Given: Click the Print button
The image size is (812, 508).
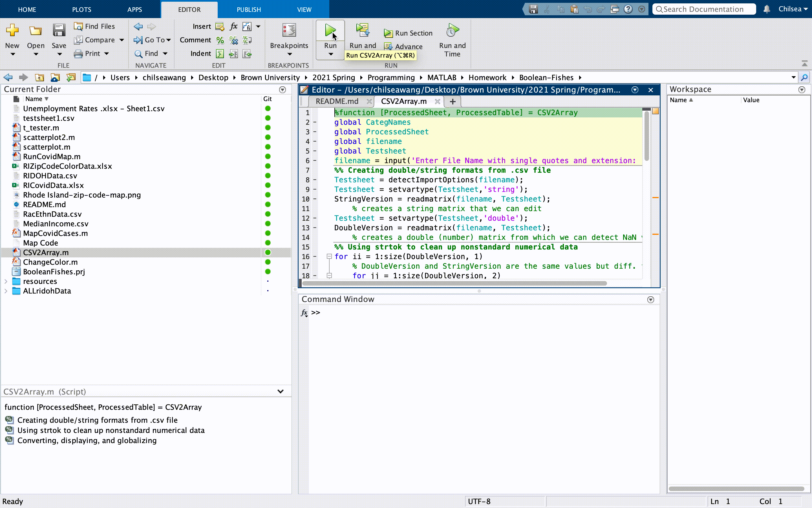Looking at the screenshot, I should (88, 53).
